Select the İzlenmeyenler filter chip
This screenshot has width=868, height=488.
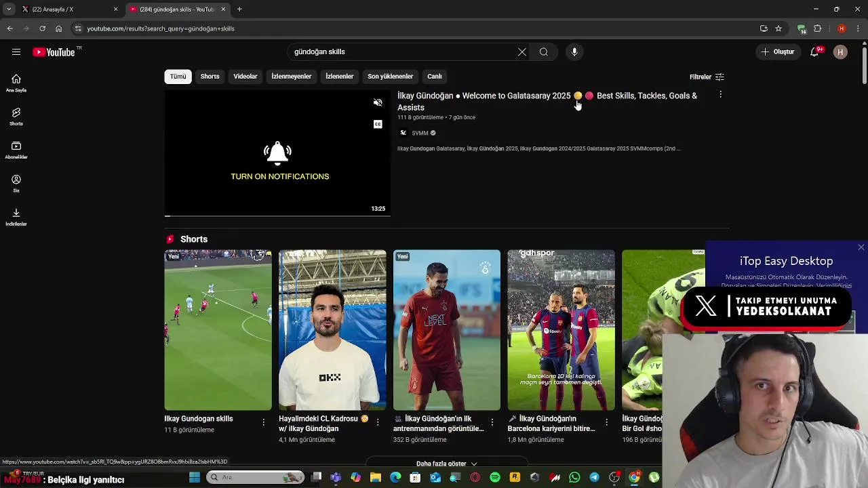tap(292, 77)
